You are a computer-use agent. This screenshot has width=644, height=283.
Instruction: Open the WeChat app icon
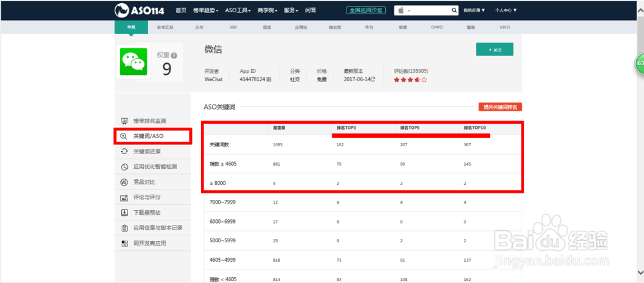(133, 62)
